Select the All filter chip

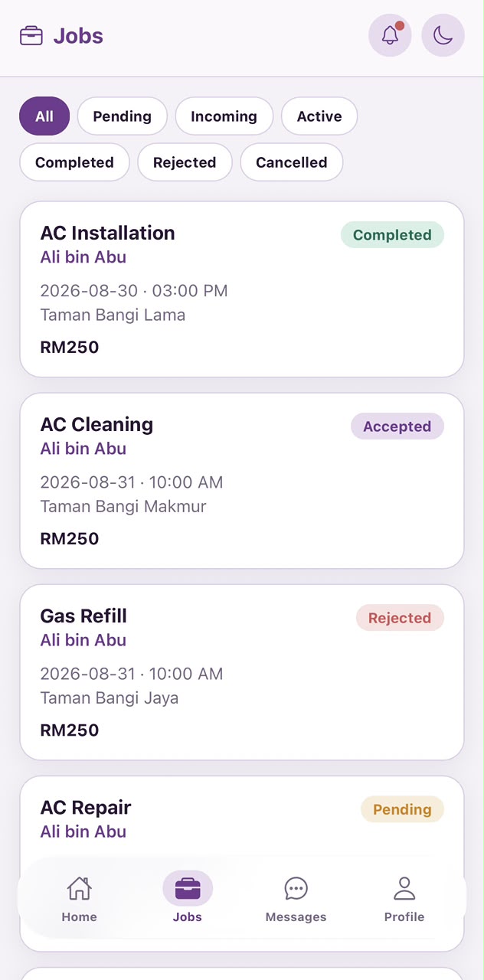[x=44, y=116]
